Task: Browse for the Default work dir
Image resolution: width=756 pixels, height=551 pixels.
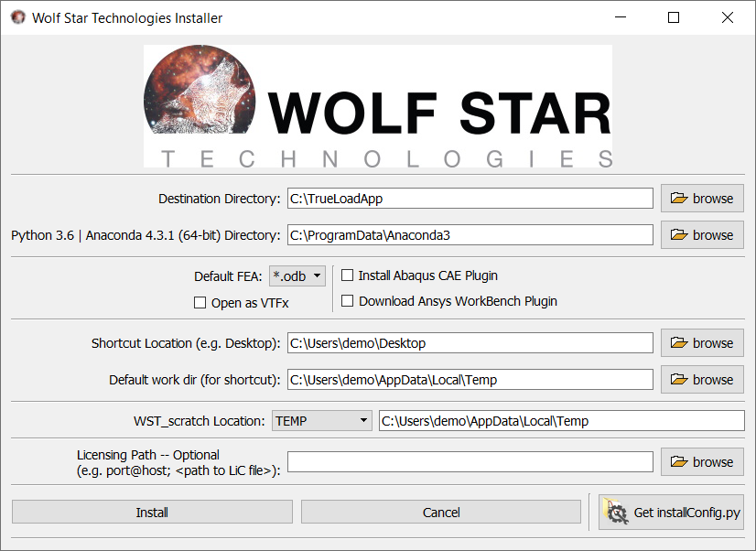Action: (702, 380)
